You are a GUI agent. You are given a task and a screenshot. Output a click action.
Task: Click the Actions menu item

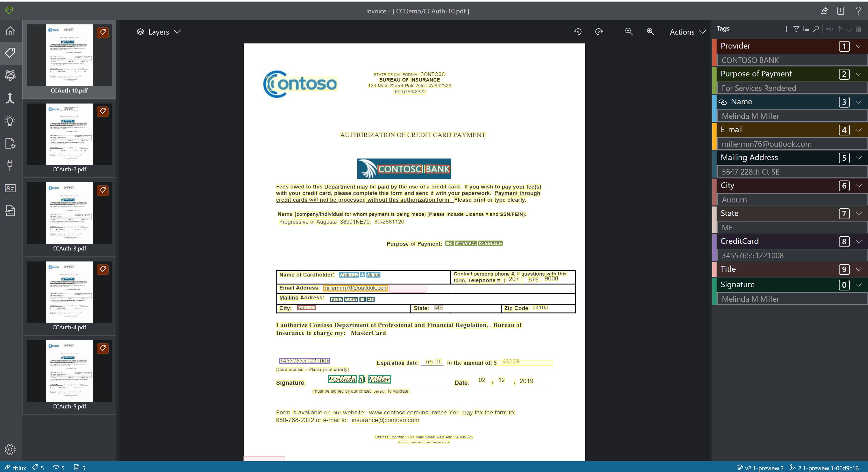coord(686,31)
